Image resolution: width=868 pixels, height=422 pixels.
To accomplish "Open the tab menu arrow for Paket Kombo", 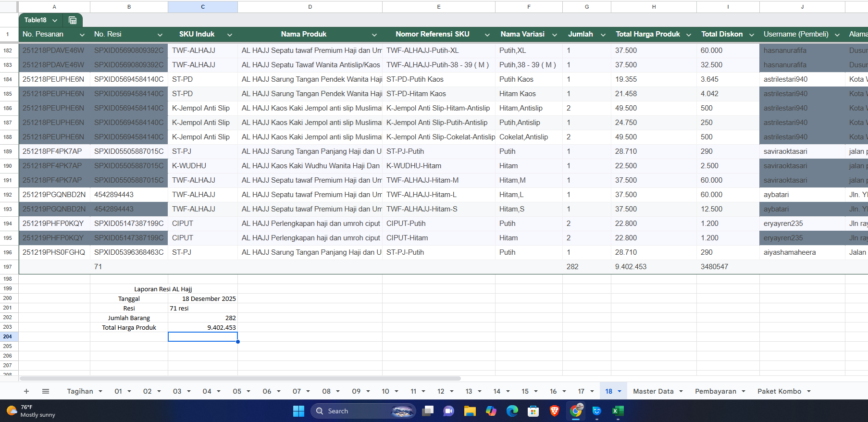I will 809,391.
